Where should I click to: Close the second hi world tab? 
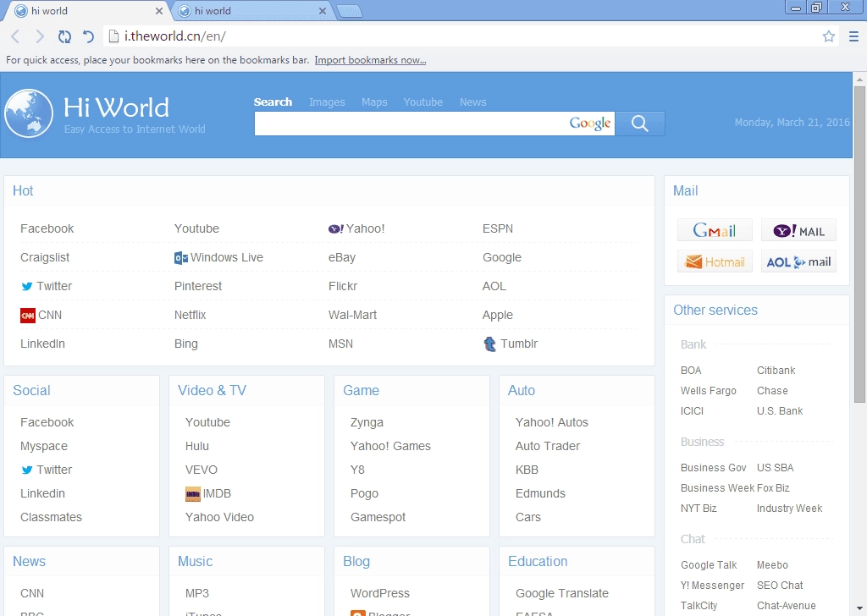click(323, 10)
